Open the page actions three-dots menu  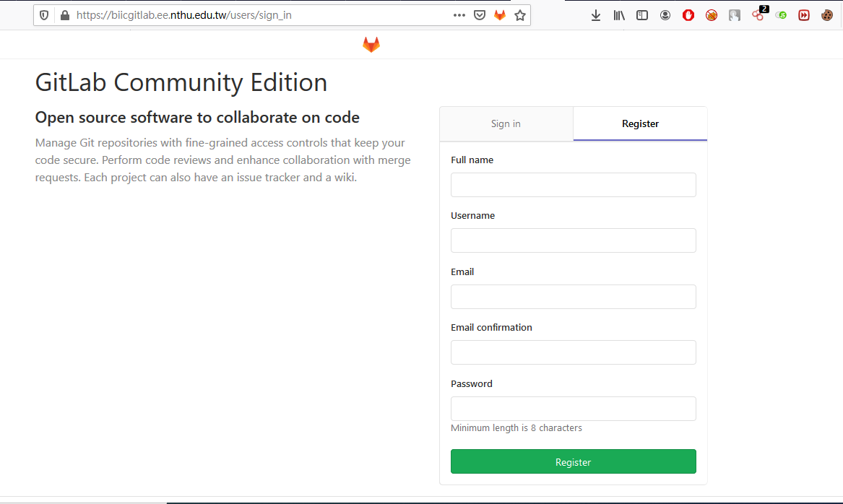[x=459, y=15]
